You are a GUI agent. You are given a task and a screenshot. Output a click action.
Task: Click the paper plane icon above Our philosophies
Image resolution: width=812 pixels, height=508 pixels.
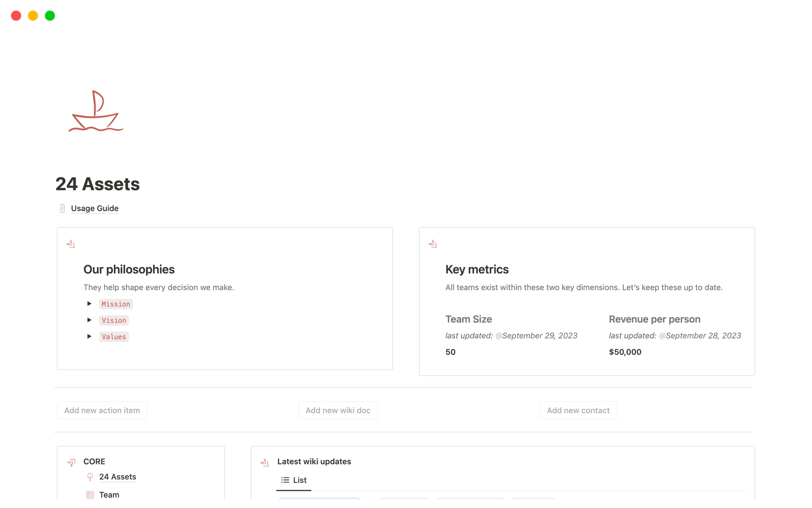coord(71,244)
